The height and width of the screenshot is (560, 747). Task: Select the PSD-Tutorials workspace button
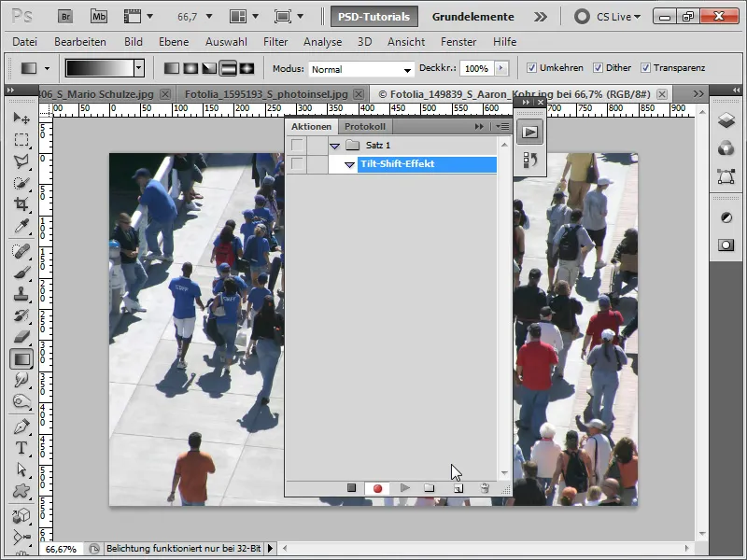[x=374, y=17]
